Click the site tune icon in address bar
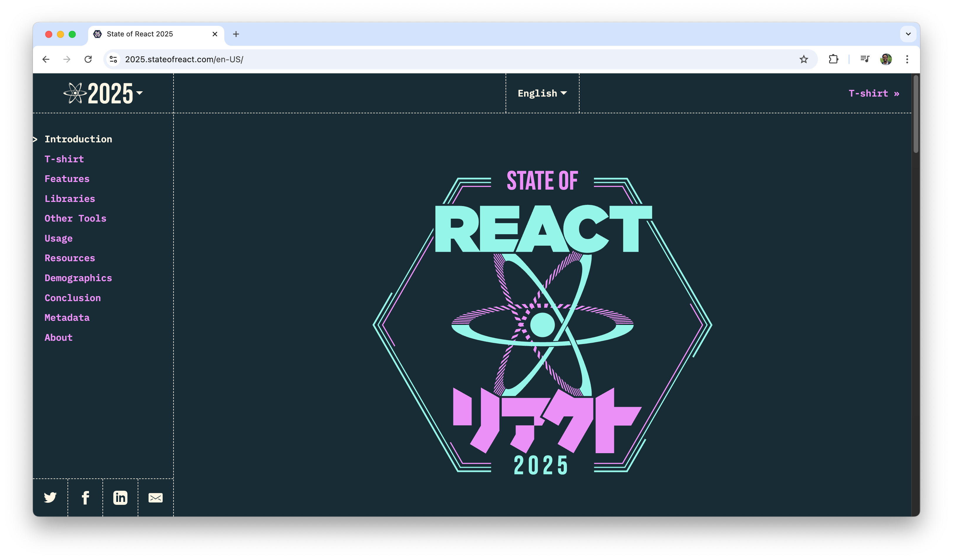 pyautogui.click(x=113, y=59)
